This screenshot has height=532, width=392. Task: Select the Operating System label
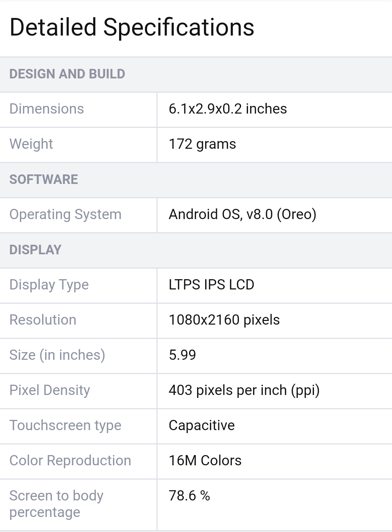click(66, 214)
